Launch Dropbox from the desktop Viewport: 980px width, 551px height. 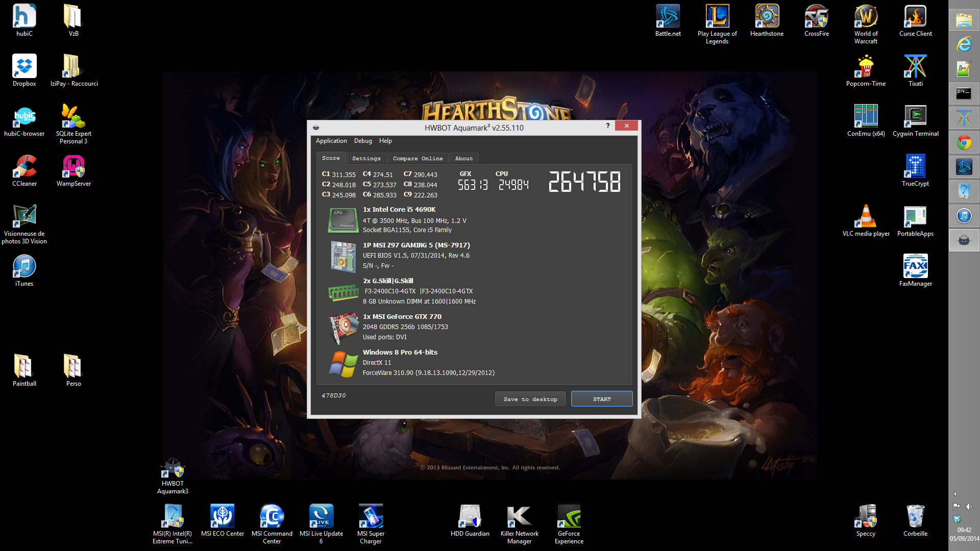(x=24, y=70)
